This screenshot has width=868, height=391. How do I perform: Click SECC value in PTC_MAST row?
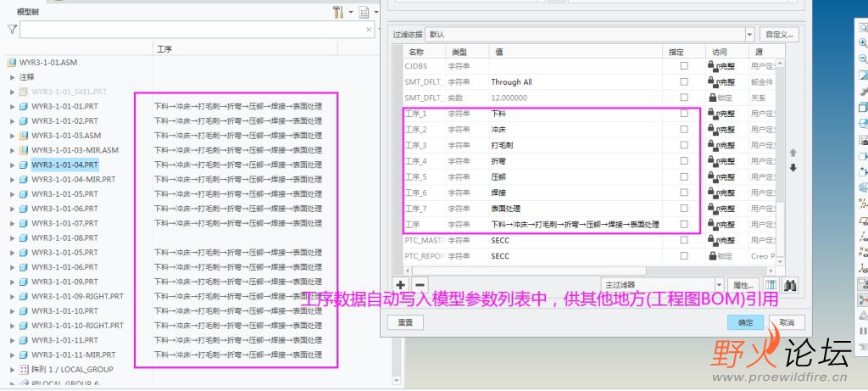[x=500, y=240]
